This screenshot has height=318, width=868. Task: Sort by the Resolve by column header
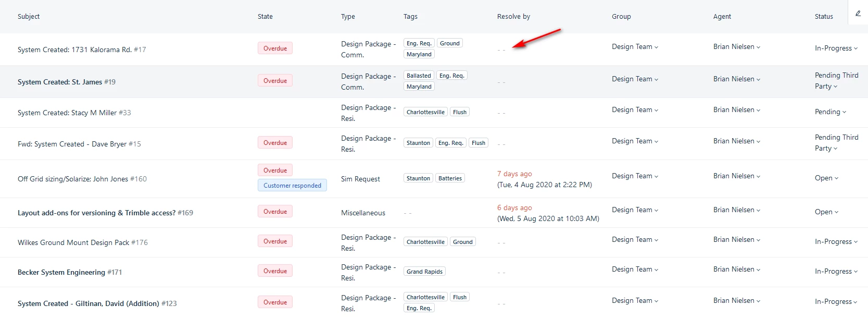513,16
